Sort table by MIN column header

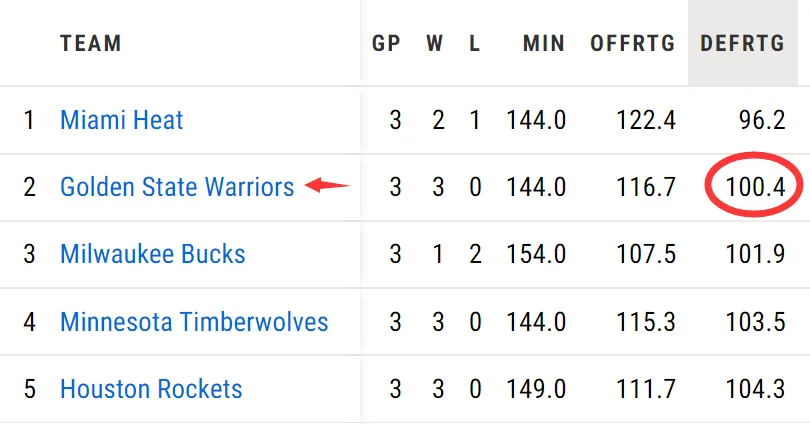(x=543, y=43)
